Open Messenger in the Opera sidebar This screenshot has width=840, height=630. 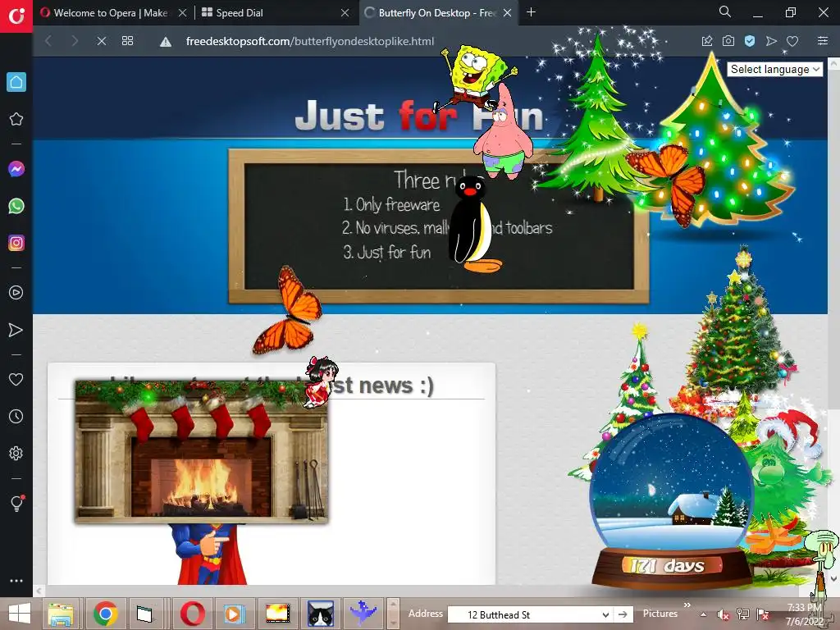coord(16,169)
